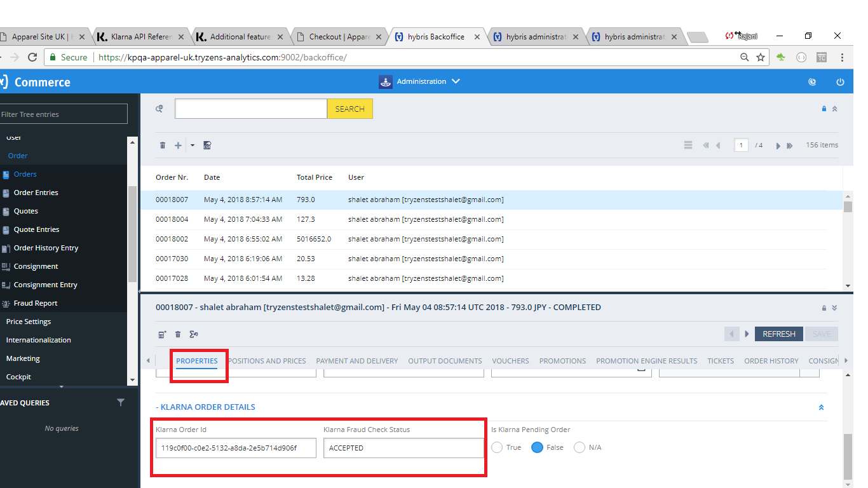Switch to the ORDER HISTORY tab
Viewport: 868px width, 488px height.
pyautogui.click(x=771, y=361)
